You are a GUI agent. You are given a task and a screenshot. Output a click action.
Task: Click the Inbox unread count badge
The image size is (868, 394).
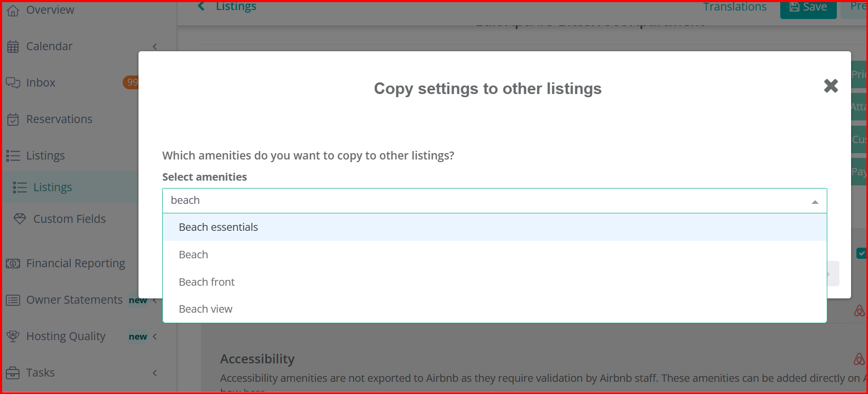tap(131, 82)
